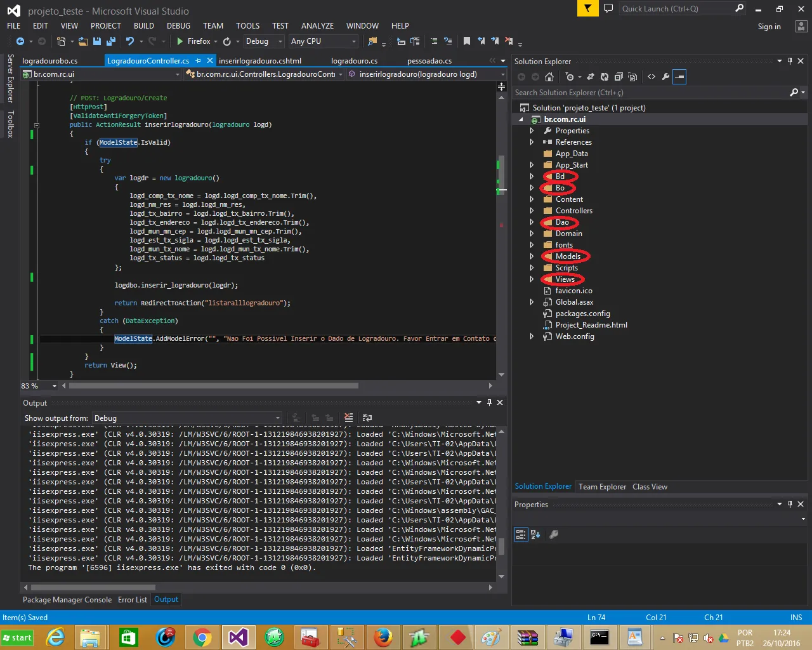The image size is (812, 650).
Task: Click the Home icon in Solution Explorer
Action: [549, 77]
